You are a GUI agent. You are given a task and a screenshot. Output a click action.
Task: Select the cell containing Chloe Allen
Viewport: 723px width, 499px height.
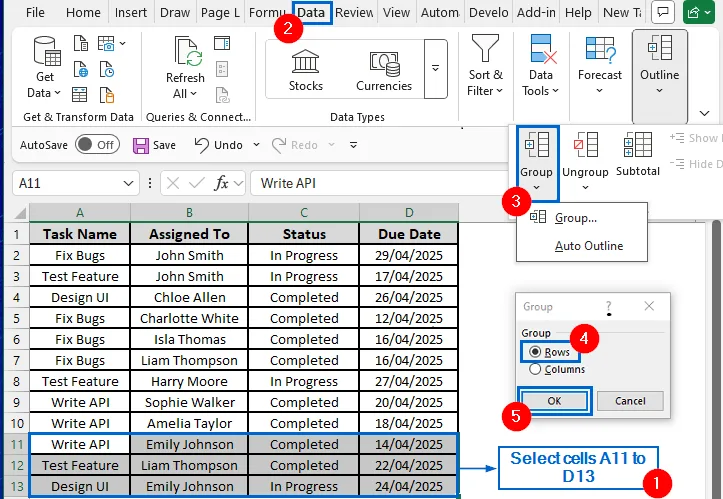click(x=190, y=297)
